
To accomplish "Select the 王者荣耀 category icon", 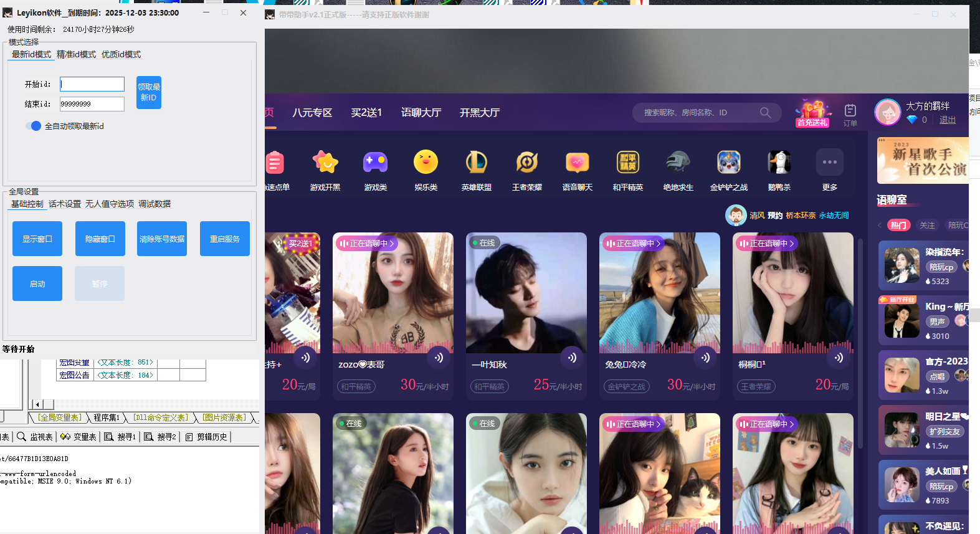I will click(x=526, y=163).
